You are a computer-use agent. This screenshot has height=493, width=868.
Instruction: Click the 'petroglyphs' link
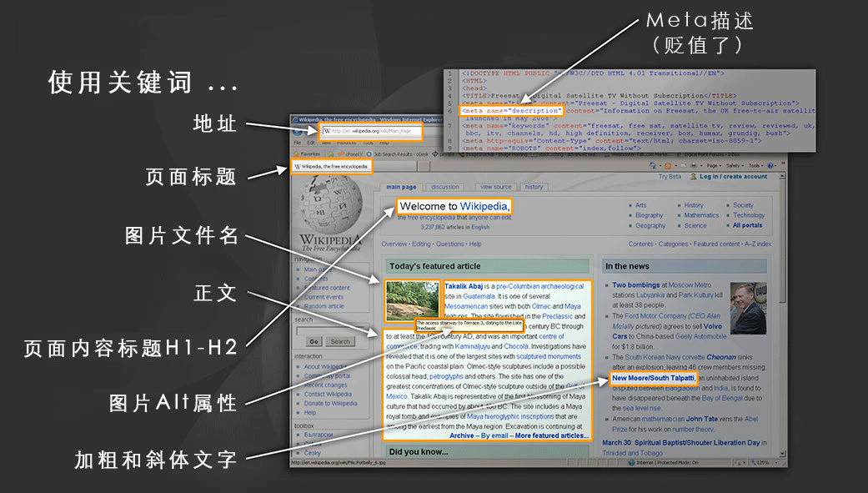(x=446, y=376)
